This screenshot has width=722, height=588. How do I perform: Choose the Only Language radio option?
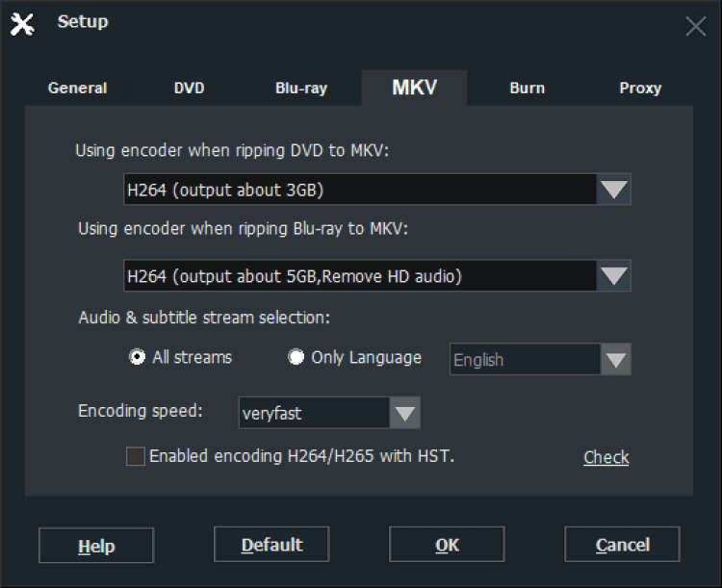pos(297,357)
